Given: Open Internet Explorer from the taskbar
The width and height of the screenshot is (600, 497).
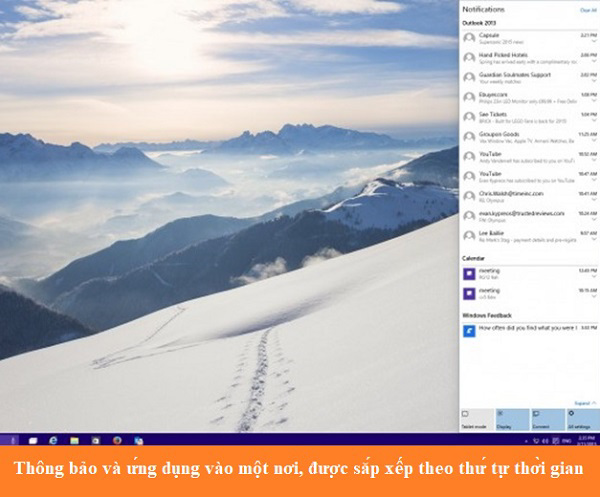Looking at the screenshot, I should click(x=54, y=440).
